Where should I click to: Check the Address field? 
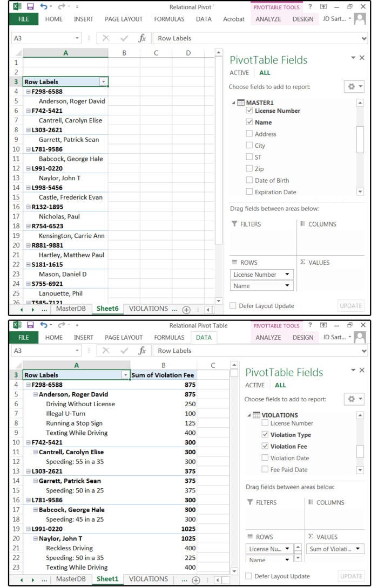point(249,133)
